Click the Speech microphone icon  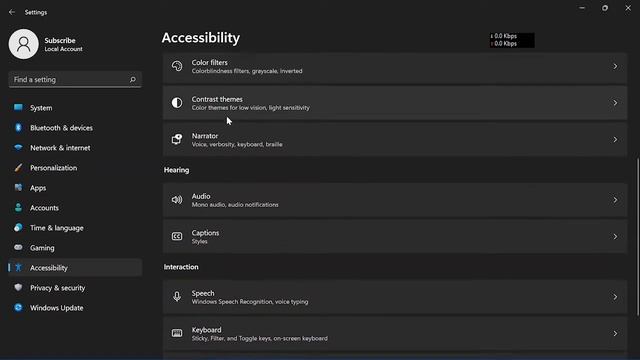[177, 297]
